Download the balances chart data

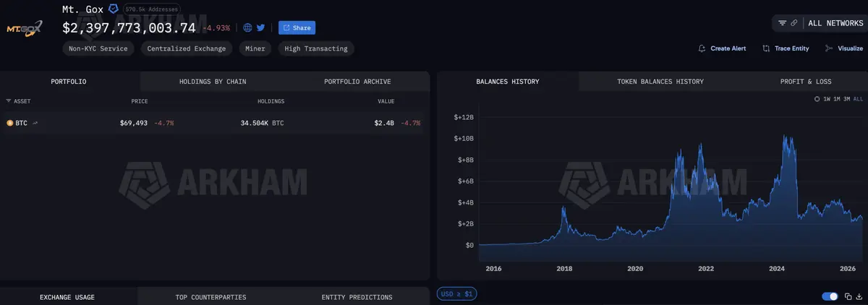click(x=858, y=296)
